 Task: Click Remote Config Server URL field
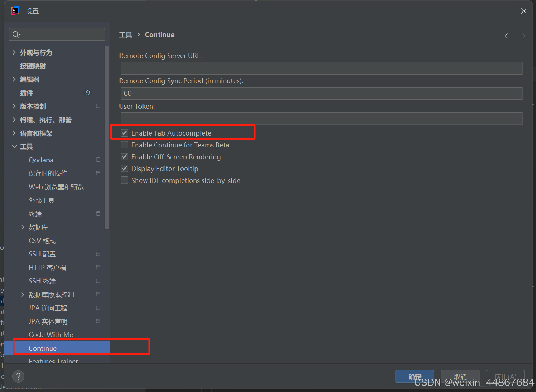click(321, 68)
